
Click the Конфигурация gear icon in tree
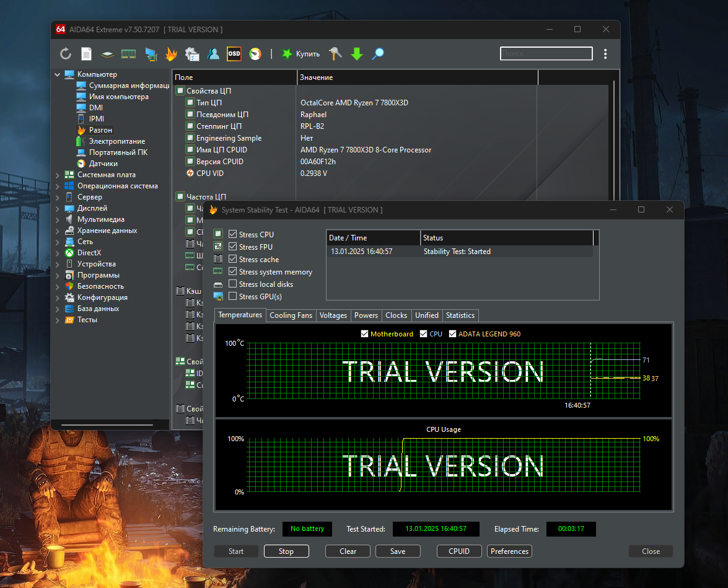(x=69, y=297)
